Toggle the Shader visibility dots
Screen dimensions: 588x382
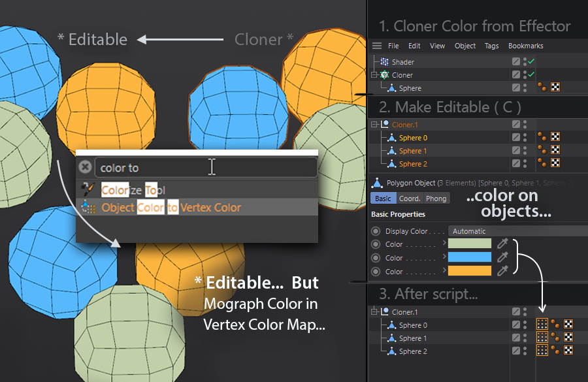coord(525,61)
